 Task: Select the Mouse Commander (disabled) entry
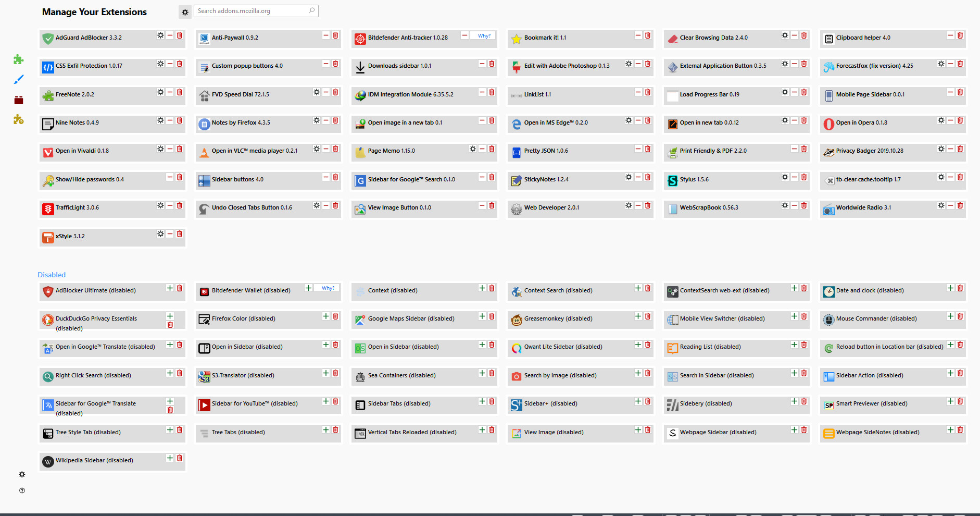click(893, 320)
